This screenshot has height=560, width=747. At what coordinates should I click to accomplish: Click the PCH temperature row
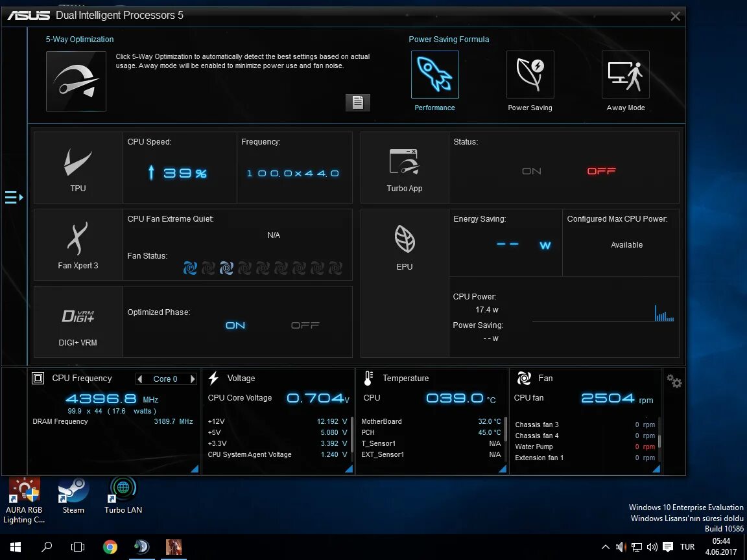pyautogui.click(x=431, y=432)
